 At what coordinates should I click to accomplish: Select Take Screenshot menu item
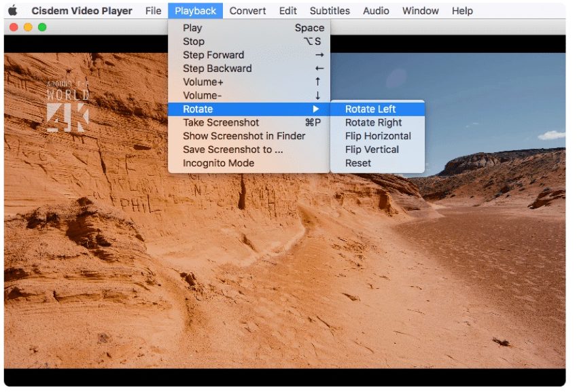click(x=221, y=122)
